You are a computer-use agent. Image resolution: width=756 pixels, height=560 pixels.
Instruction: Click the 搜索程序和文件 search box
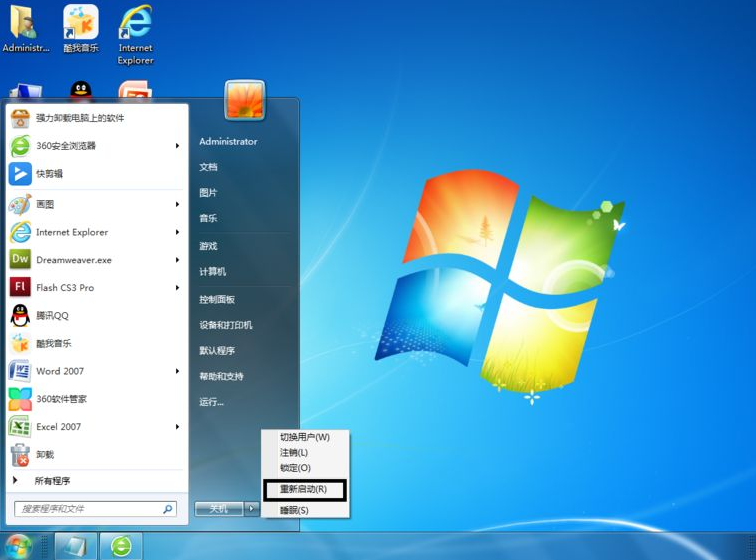pos(90,509)
